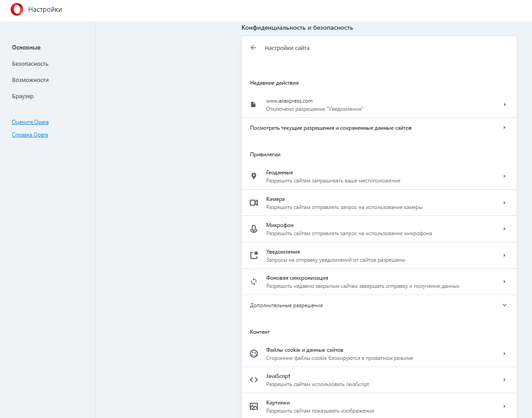
Task: Click the Настройки page title
Action: (x=45, y=9)
